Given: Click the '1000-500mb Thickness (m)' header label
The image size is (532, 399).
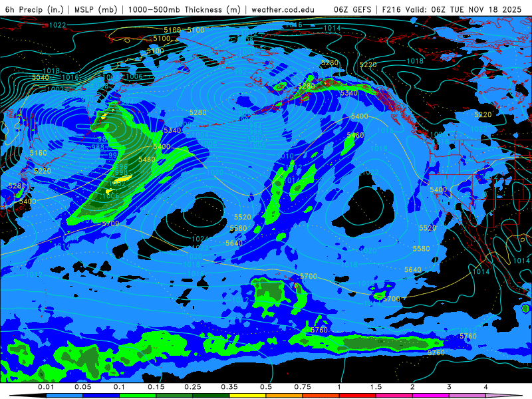Looking at the screenshot, I should coord(184,9).
